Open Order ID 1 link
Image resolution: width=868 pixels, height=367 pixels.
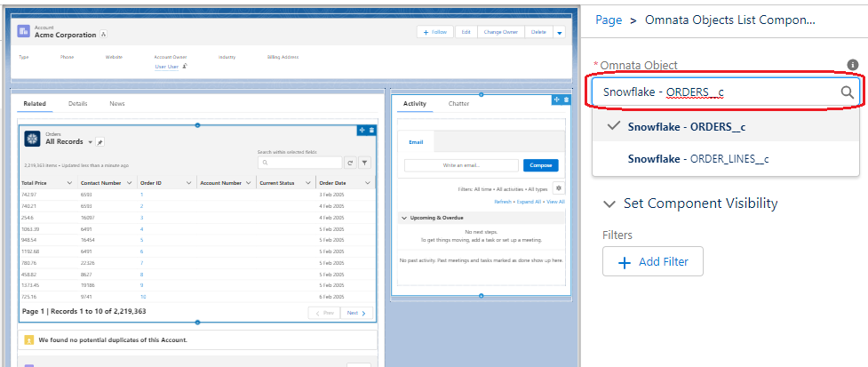click(x=142, y=195)
